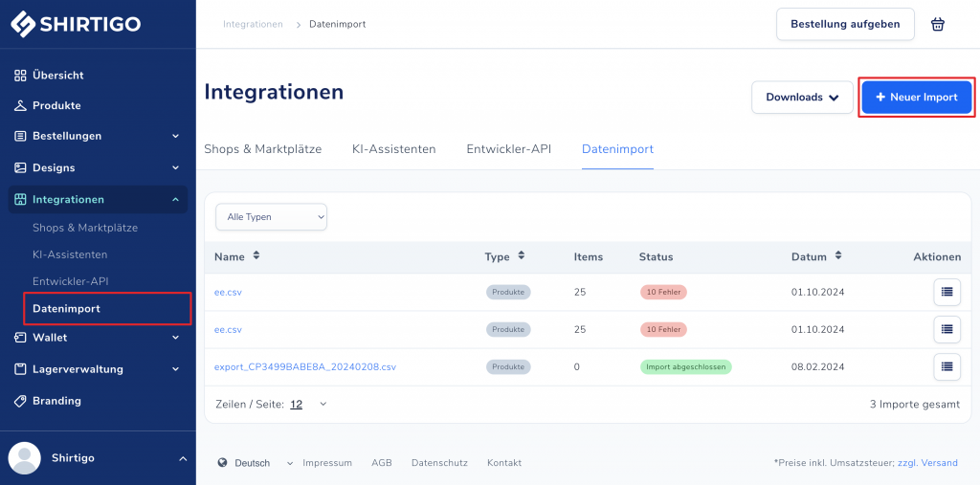The height and width of the screenshot is (485, 980).
Task: Click the Items column header
Action: 589,257
